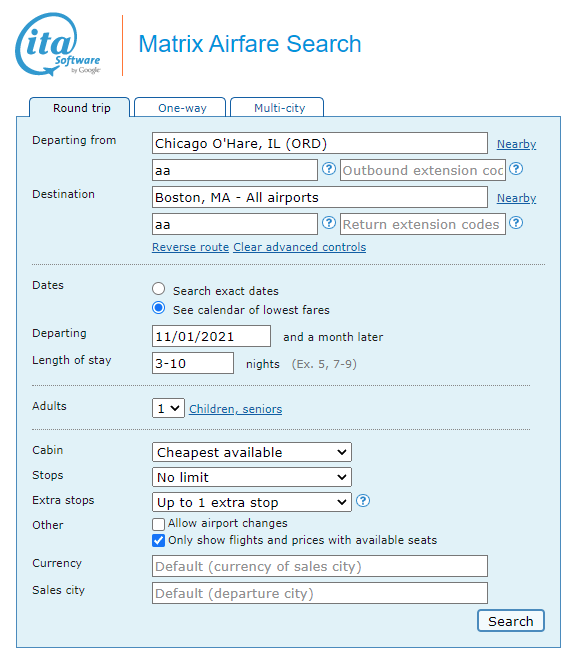Open the Adults count dropdown
Screen dimensions: 575x657
pos(168,408)
